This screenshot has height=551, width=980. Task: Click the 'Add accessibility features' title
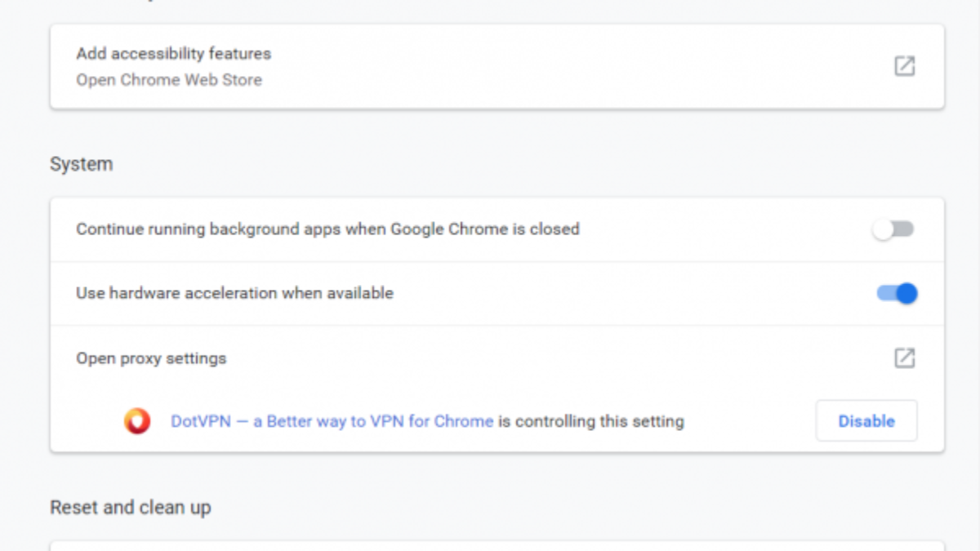tap(173, 54)
